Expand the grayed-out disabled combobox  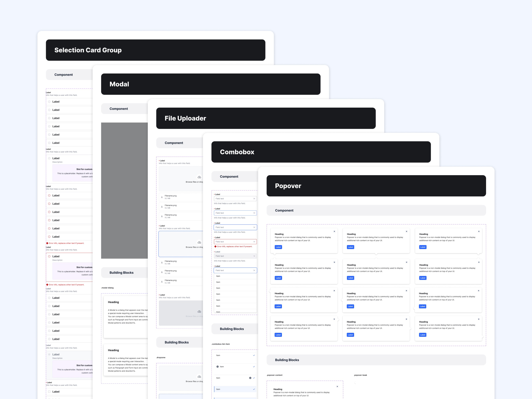pos(254,256)
